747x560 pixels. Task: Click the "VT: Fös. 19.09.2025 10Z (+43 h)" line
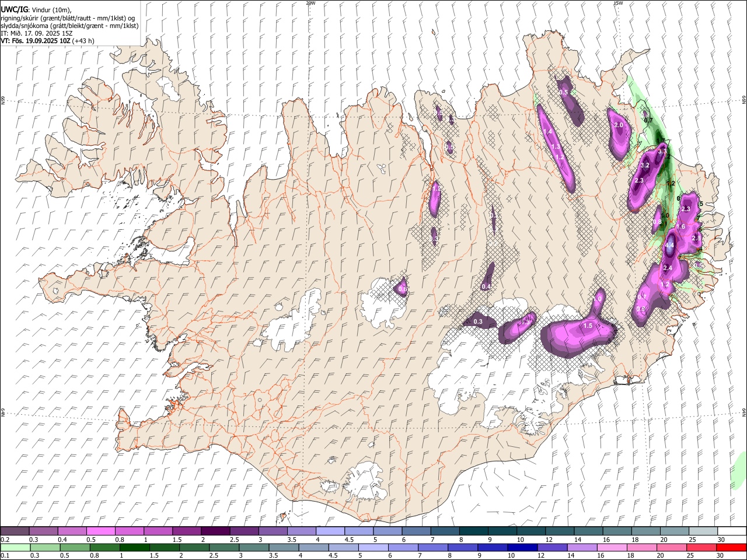(47, 41)
